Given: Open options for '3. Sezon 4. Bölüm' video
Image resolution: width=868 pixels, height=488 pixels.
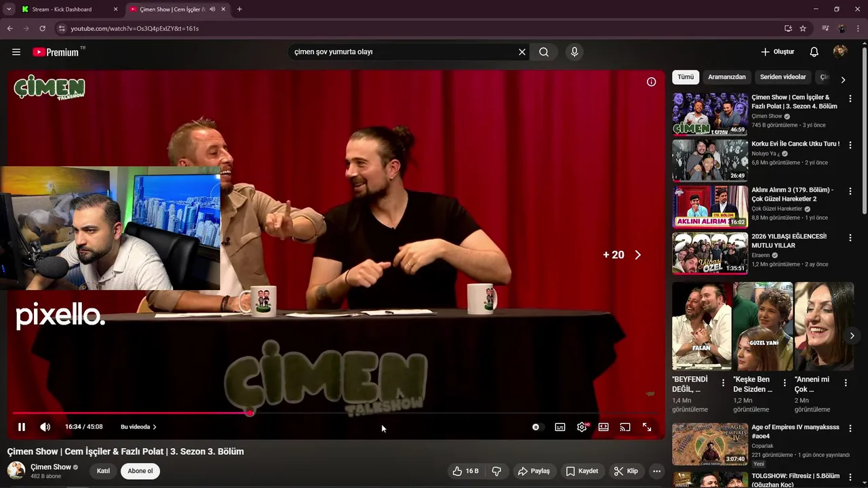Looking at the screenshot, I should 850,98.
